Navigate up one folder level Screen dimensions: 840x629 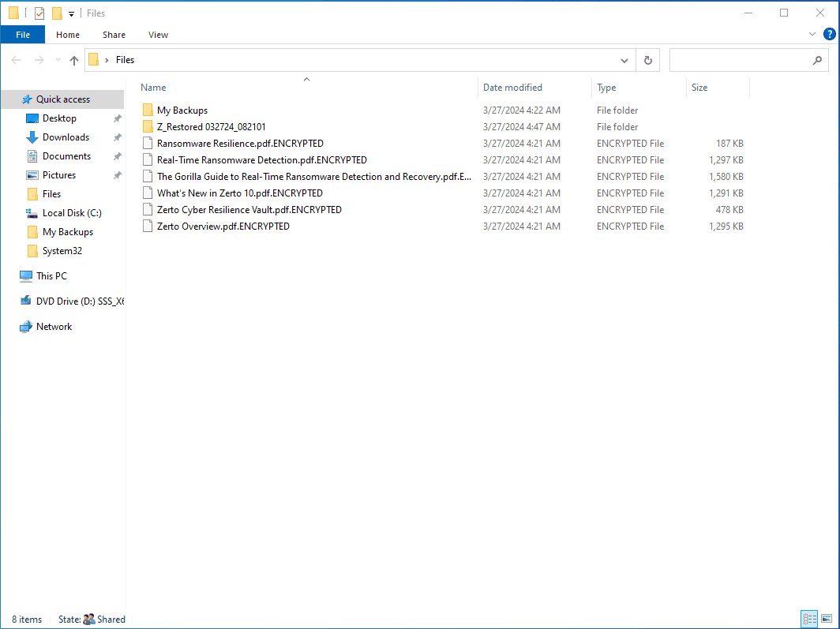pyautogui.click(x=73, y=60)
